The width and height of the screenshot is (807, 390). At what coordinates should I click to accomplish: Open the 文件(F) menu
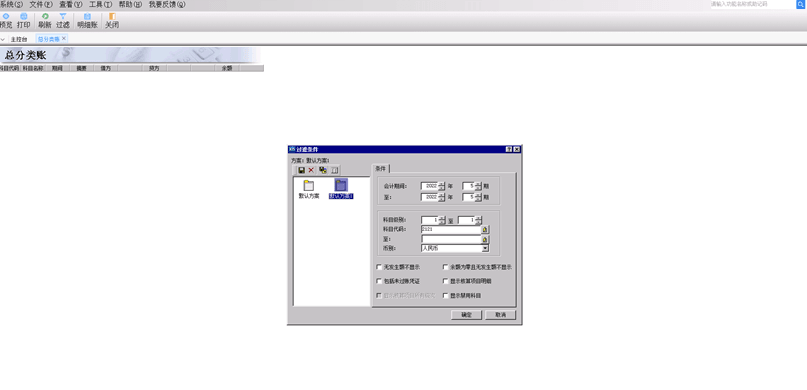pos(41,5)
